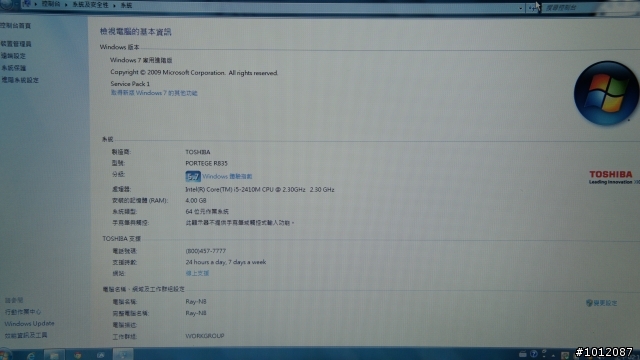This screenshot has height=360, width=640.
Task: Launch Google Chrome from the taskbar
Action: (x=78, y=356)
